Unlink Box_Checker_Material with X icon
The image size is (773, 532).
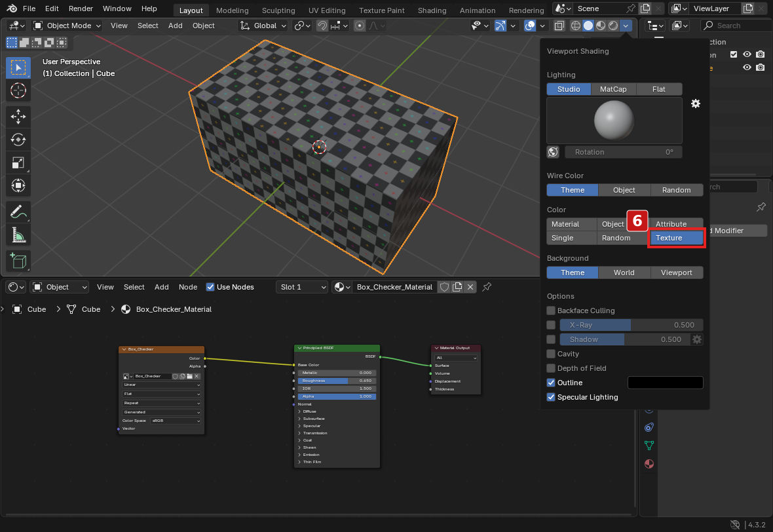tap(470, 287)
